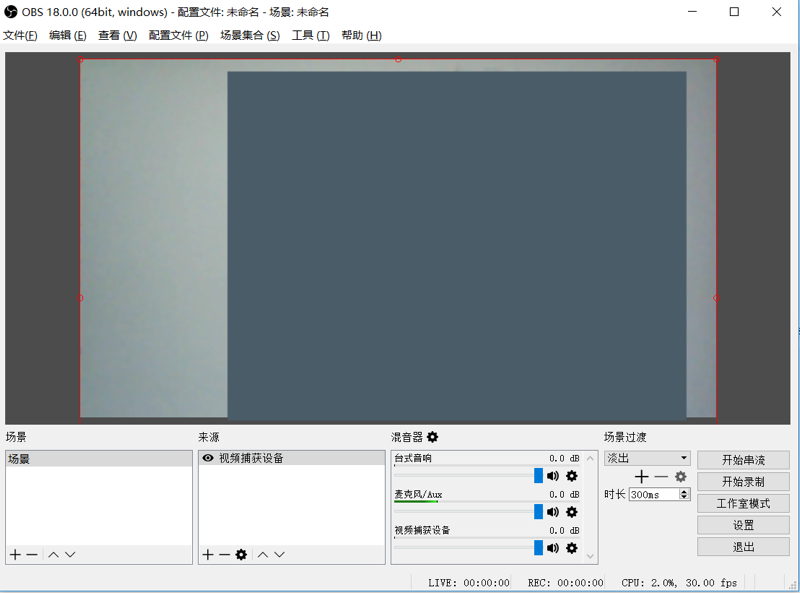Add a new scene with plus icon
Screen dimensions: 800x593
(x=15, y=555)
